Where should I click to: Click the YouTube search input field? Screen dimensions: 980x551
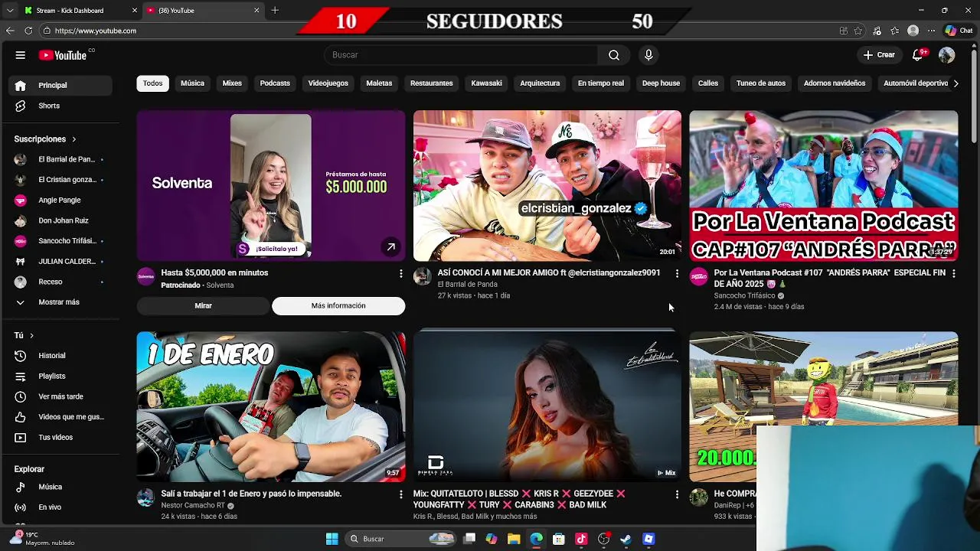(462, 55)
